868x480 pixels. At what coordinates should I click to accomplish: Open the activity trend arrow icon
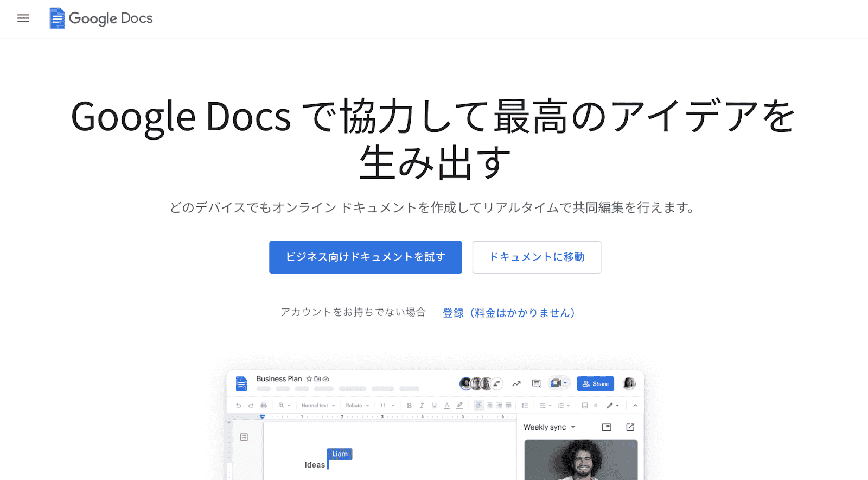[x=516, y=384]
